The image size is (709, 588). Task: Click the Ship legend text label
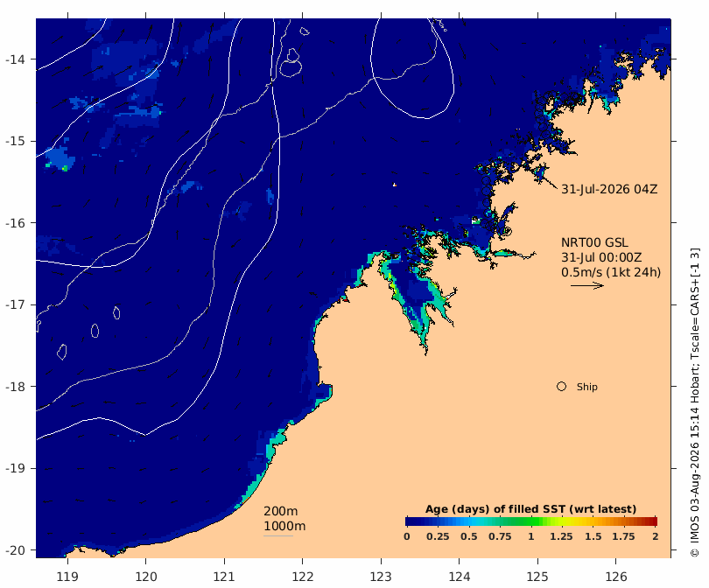pos(587,387)
